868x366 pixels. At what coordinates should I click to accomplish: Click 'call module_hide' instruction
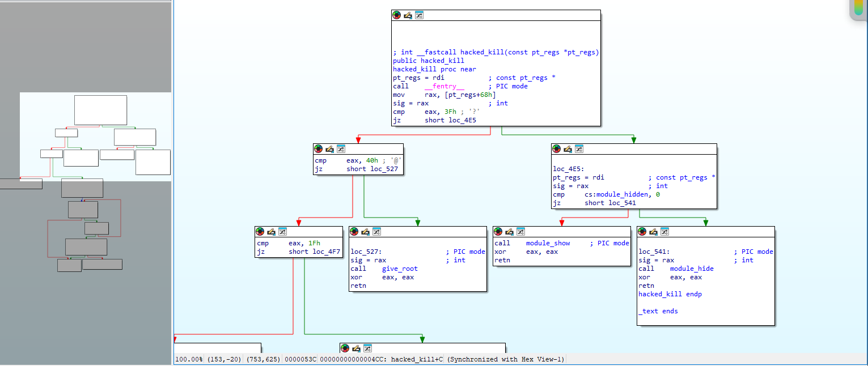pos(676,269)
